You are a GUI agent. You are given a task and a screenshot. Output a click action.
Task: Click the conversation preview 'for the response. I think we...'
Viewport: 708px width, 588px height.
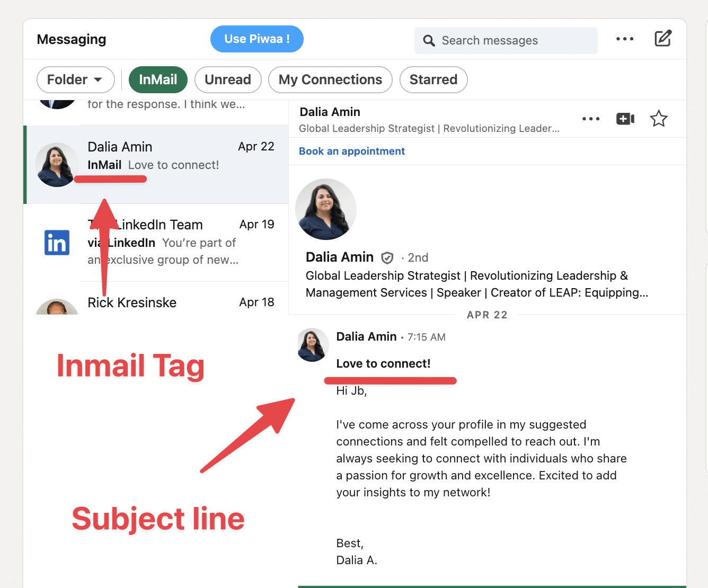[166, 104]
